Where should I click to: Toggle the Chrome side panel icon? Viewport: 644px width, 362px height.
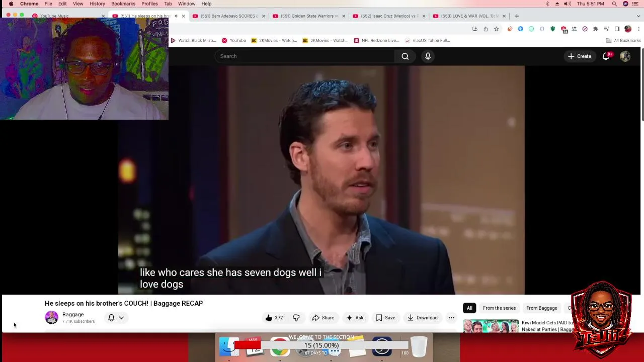click(x=617, y=29)
